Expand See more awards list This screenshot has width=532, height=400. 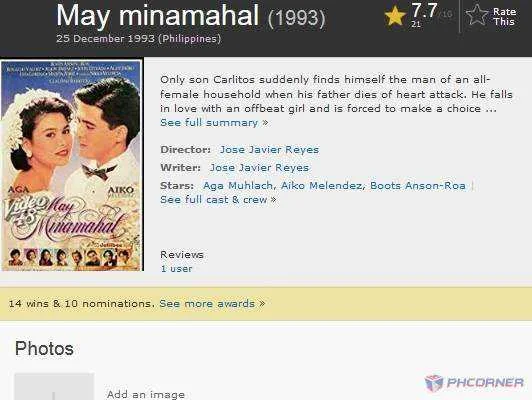(212, 303)
